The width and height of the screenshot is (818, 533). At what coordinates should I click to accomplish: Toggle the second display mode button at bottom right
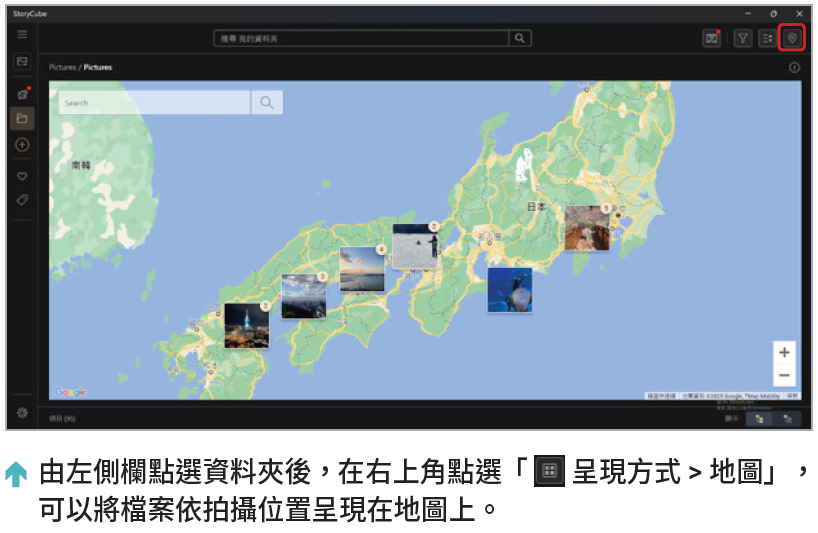point(787,419)
